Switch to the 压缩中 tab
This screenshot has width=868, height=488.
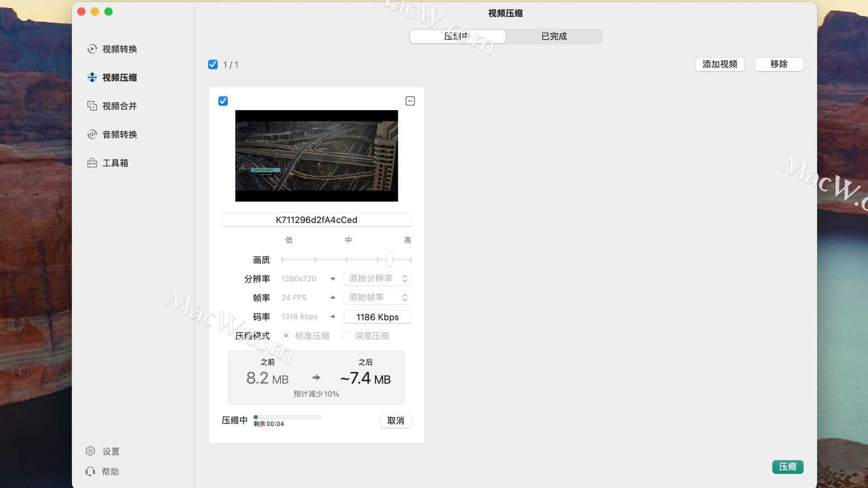[x=457, y=36]
